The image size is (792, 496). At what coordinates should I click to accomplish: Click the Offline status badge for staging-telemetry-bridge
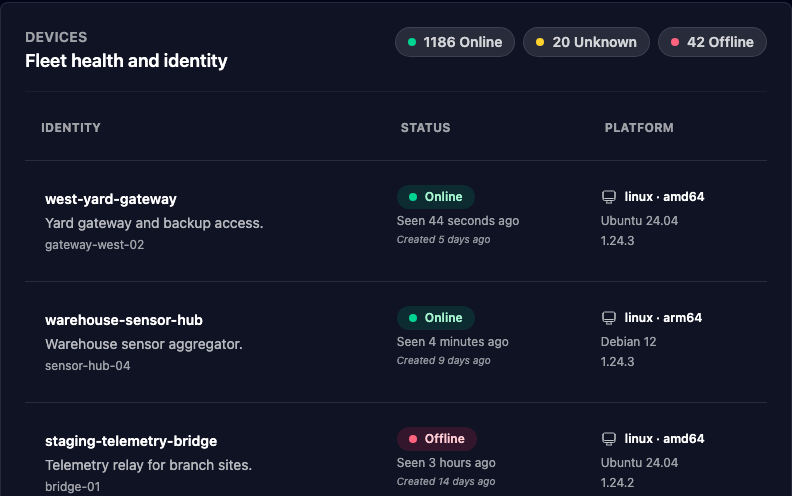pyautogui.click(x=436, y=439)
